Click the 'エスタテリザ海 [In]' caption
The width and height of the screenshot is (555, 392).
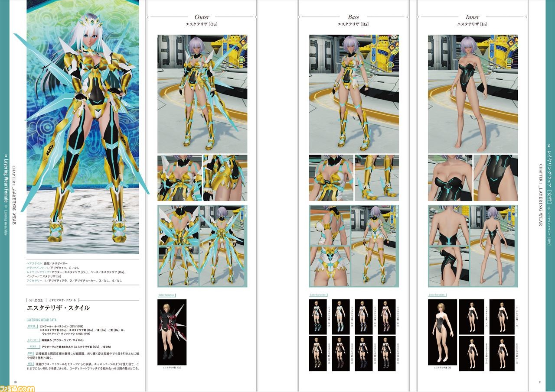click(x=442, y=368)
